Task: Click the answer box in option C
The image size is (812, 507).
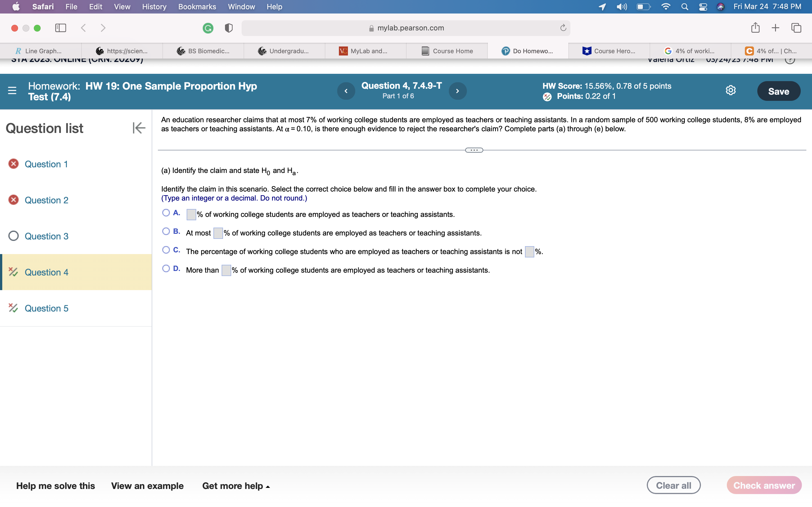Action: click(x=529, y=252)
